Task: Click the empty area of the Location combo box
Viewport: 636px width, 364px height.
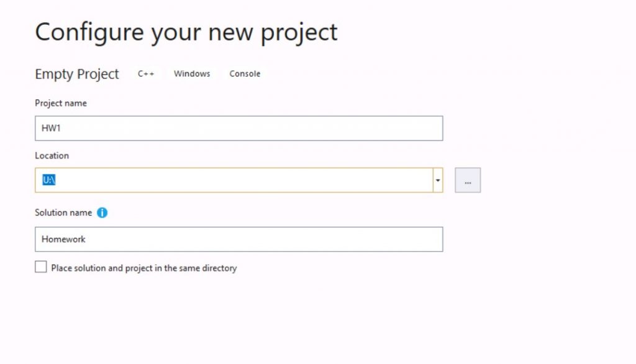Action: pos(243,180)
